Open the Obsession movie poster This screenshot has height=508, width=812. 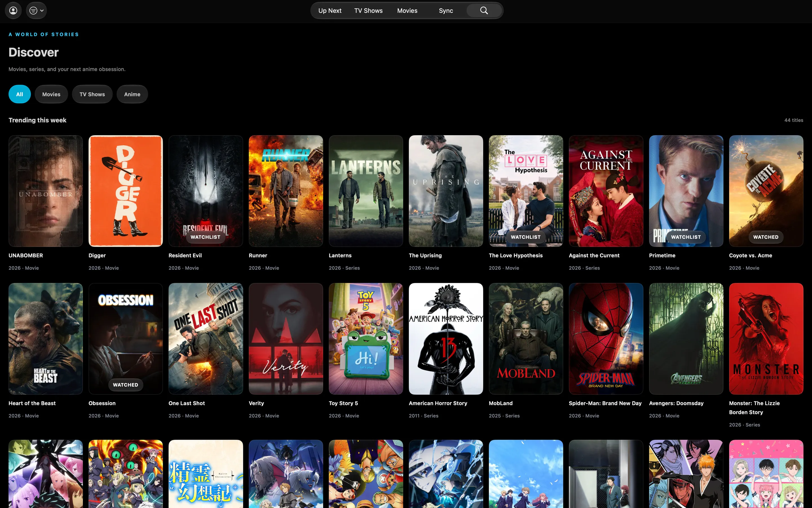[125, 339]
